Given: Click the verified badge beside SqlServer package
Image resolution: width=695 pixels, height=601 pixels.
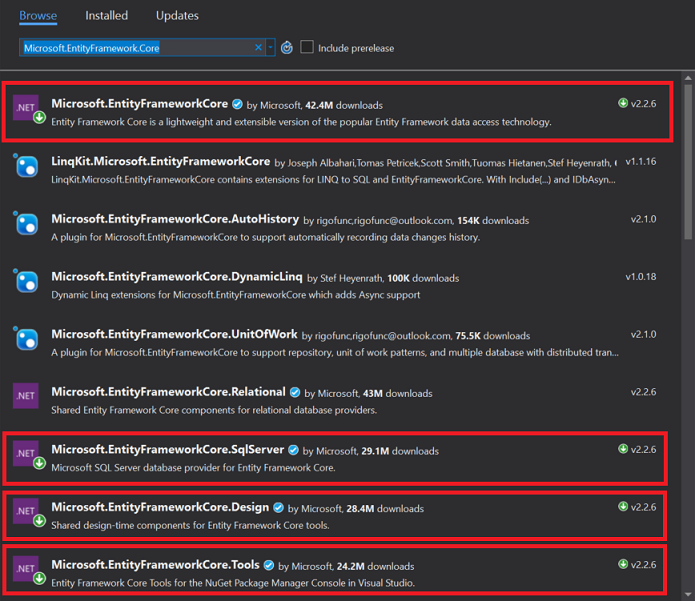Looking at the screenshot, I should click(293, 450).
